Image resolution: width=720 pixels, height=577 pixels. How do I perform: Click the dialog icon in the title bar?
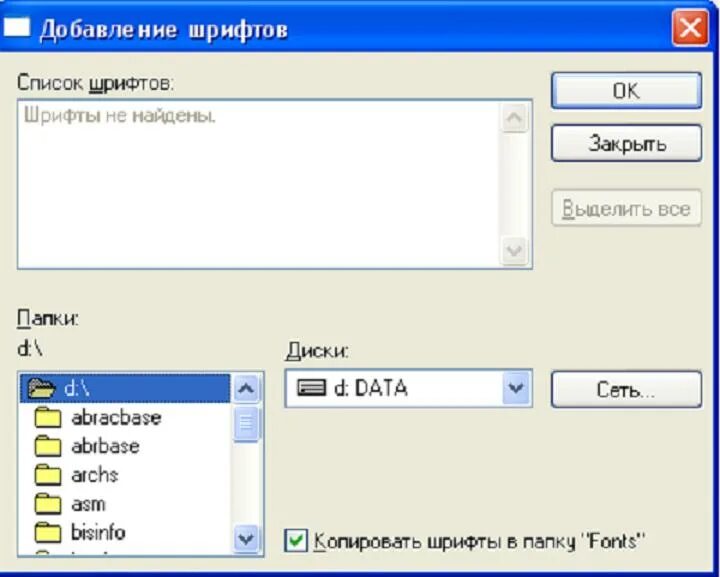point(16,27)
